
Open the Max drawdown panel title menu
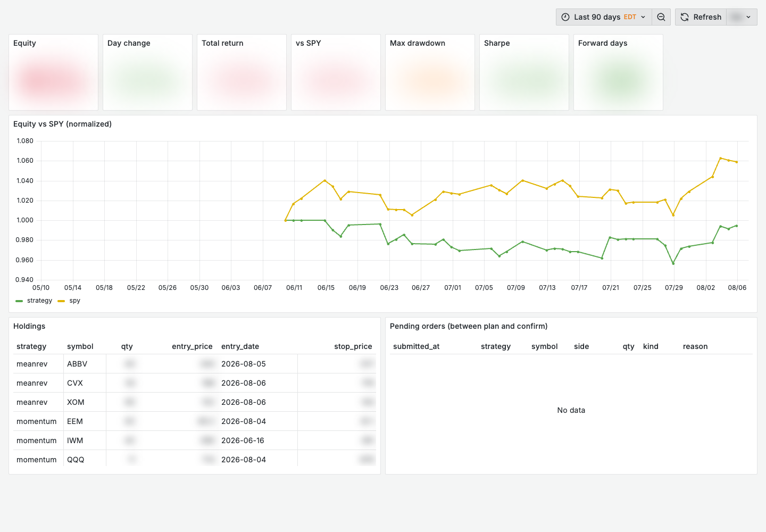[418, 43]
